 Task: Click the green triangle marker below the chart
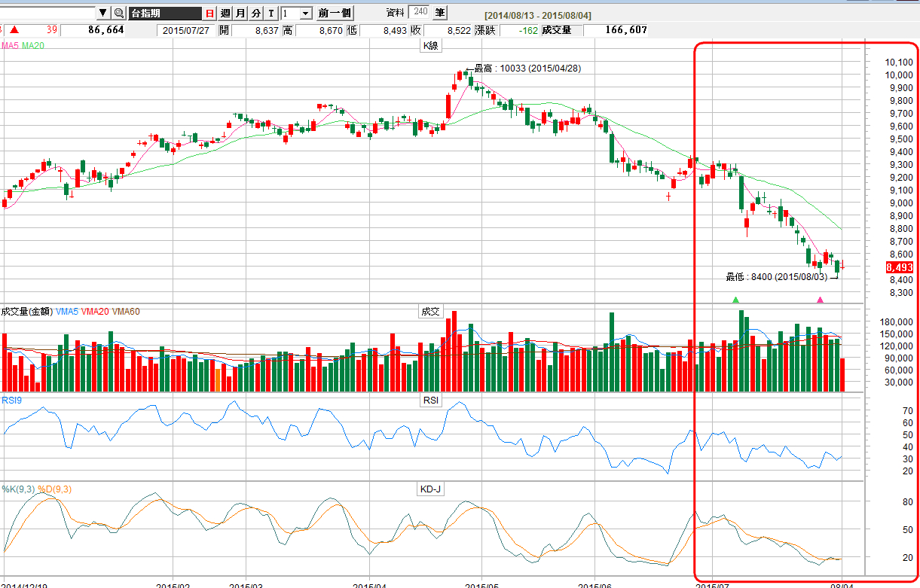pyautogui.click(x=735, y=300)
